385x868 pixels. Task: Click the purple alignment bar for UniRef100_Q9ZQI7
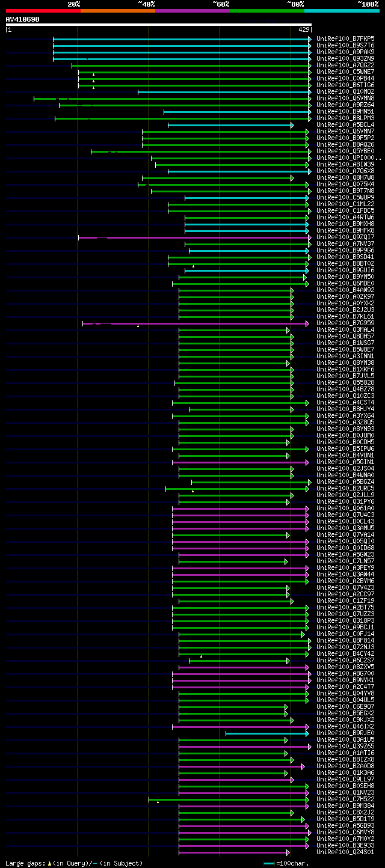pos(194,237)
